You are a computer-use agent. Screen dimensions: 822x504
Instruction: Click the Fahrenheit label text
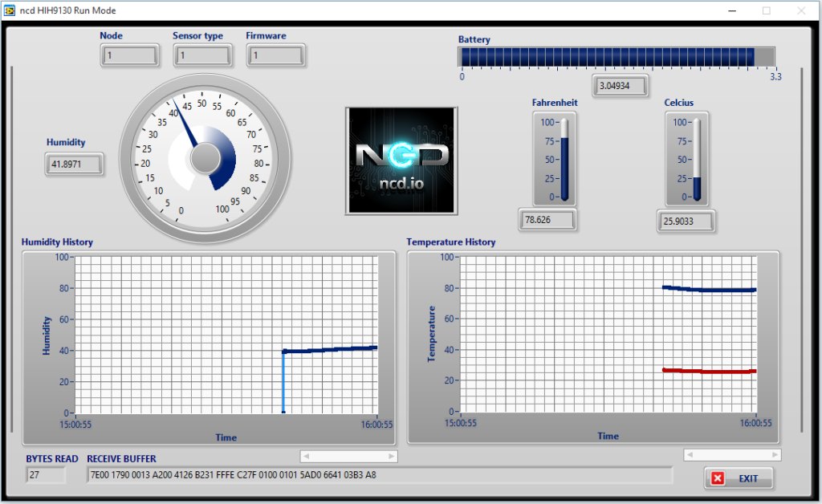tap(555, 103)
